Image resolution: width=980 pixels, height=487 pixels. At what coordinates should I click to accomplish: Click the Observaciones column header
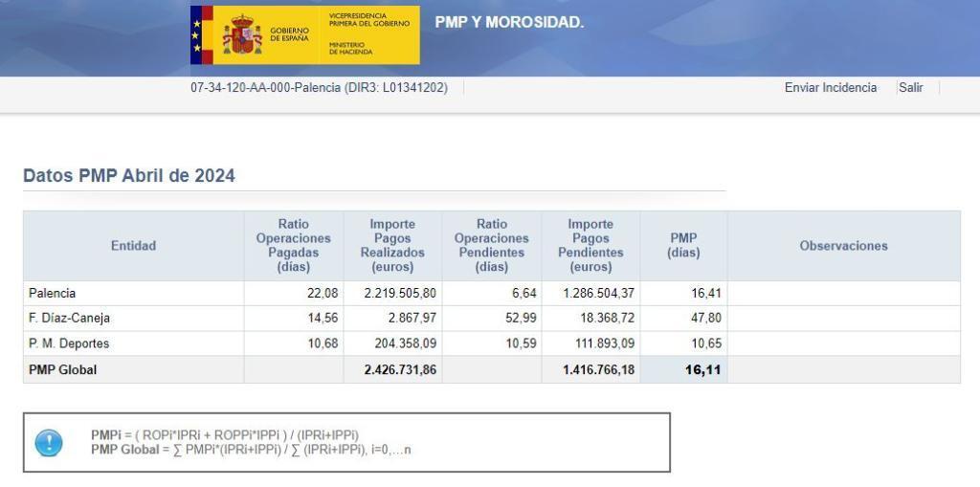[x=843, y=246]
